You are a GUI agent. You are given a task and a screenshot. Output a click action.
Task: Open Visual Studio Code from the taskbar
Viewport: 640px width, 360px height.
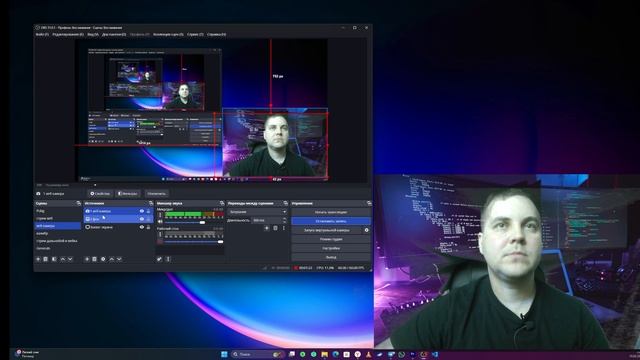(x=435, y=354)
